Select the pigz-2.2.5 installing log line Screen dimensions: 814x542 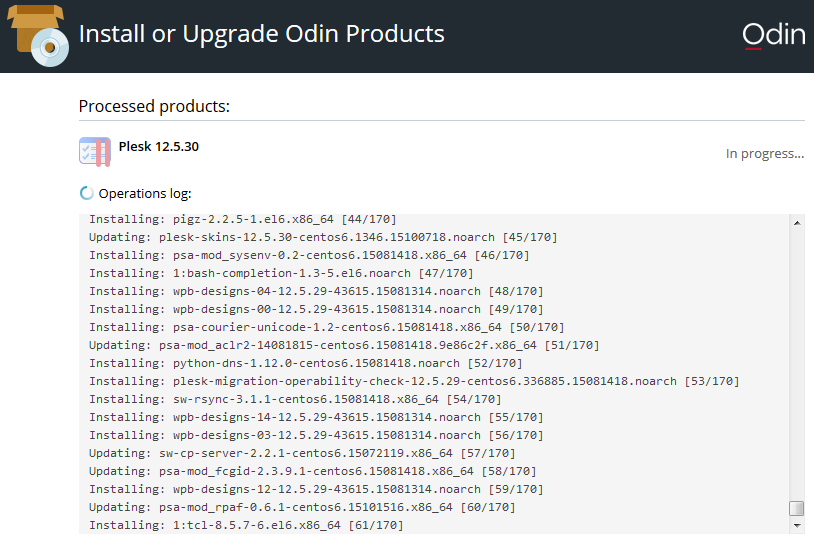pos(242,219)
